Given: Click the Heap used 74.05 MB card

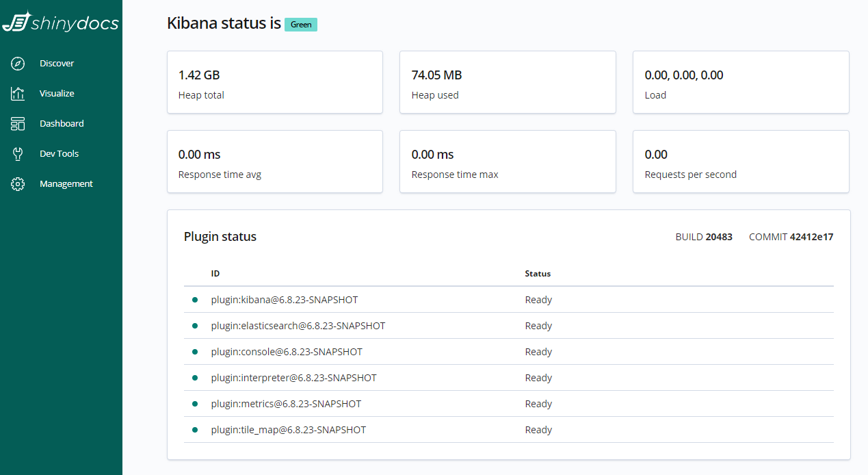Looking at the screenshot, I should pos(508,82).
